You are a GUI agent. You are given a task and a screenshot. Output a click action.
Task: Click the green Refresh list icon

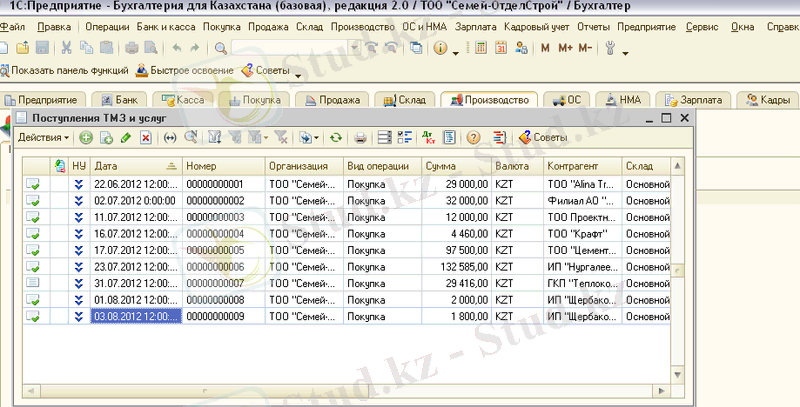click(335, 137)
